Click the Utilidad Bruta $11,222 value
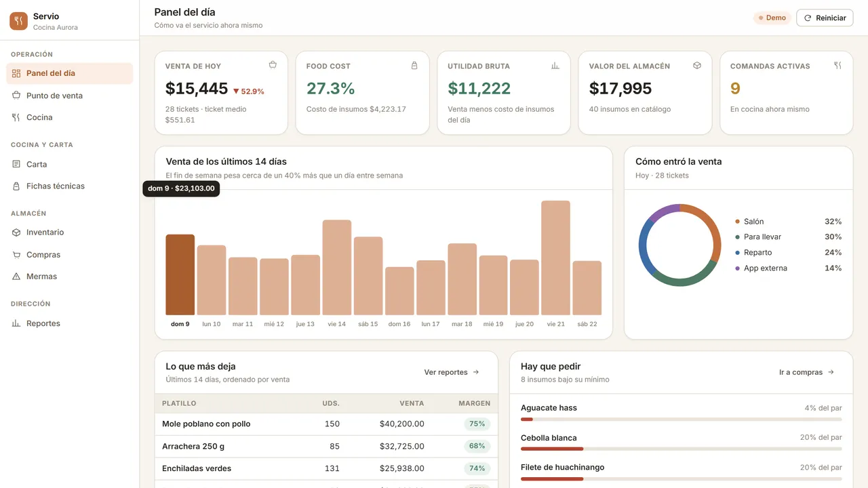Image resolution: width=868 pixels, height=488 pixels. click(479, 89)
